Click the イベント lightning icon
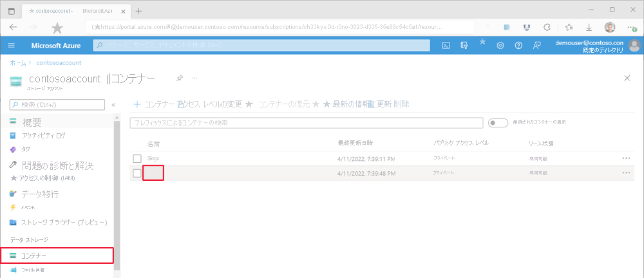The image size is (644, 278). [x=13, y=207]
